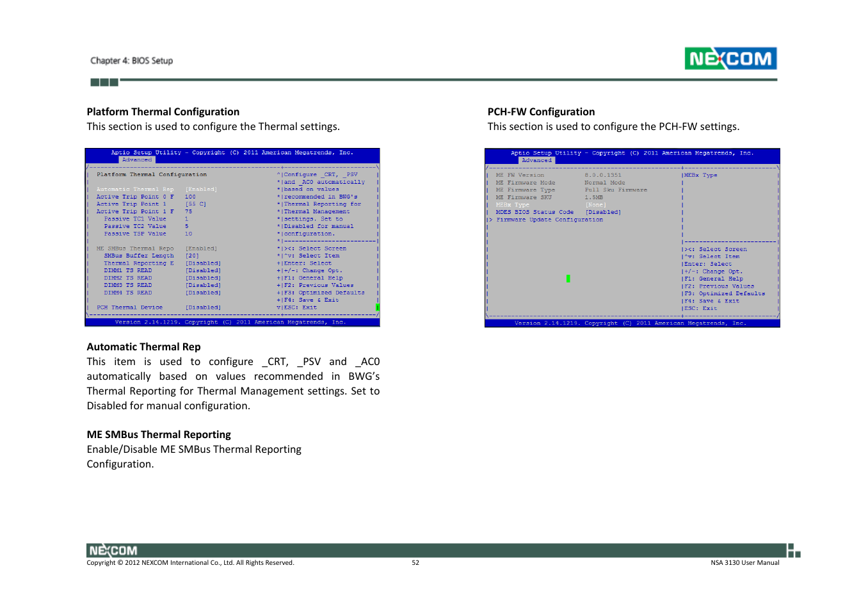Click the Active Trip Point 0 F value 100
This screenshot has height=611, width=868.
pos(191,197)
